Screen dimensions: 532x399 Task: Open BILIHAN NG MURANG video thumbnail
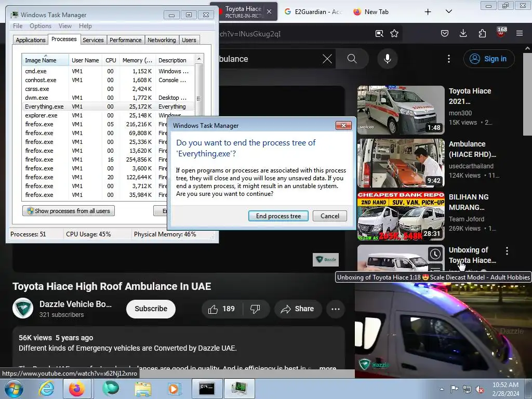401,216
